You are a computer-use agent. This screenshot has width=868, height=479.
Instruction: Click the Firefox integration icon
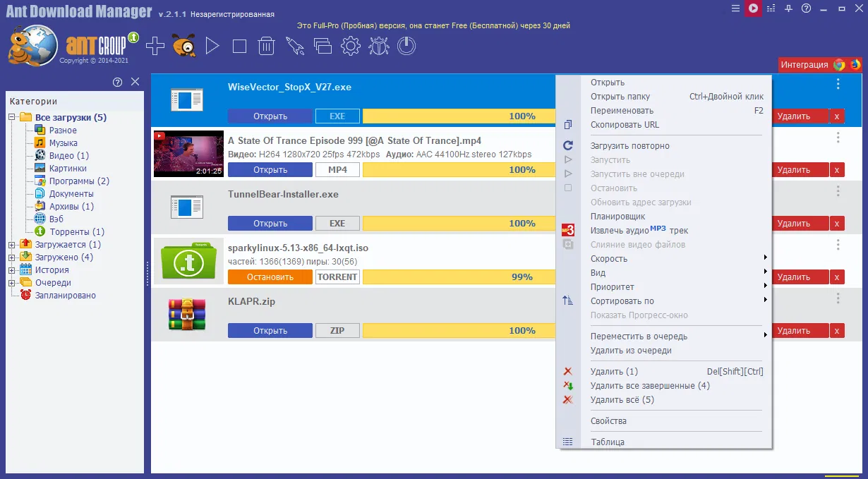point(855,64)
